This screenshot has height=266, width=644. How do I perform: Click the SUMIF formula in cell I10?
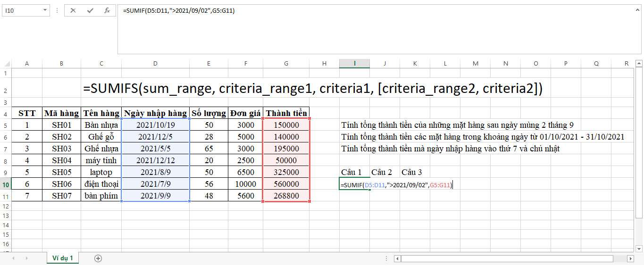(x=396, y=185)
